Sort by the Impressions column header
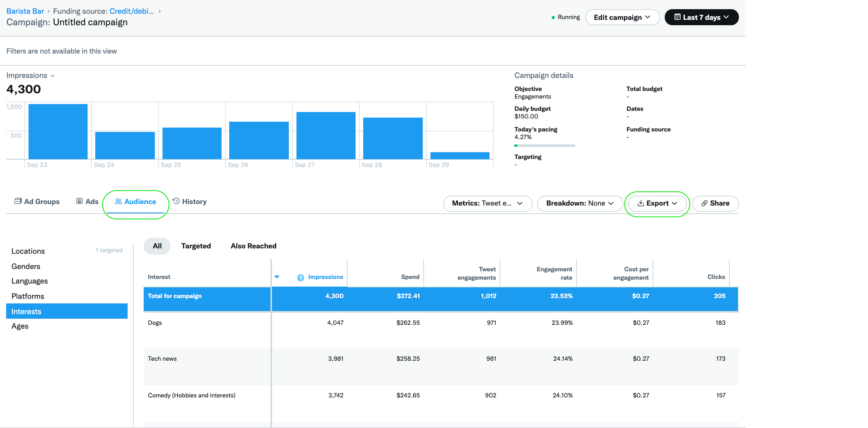This screenshot has height=428, width=868. click(325, 277)
